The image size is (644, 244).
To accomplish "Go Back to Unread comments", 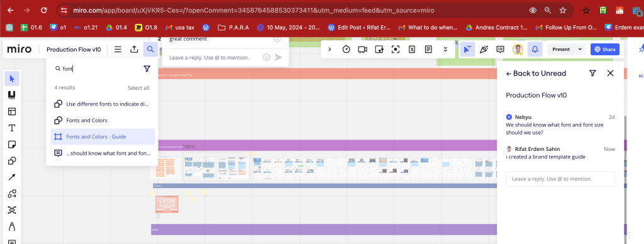I will pos(536,73).
